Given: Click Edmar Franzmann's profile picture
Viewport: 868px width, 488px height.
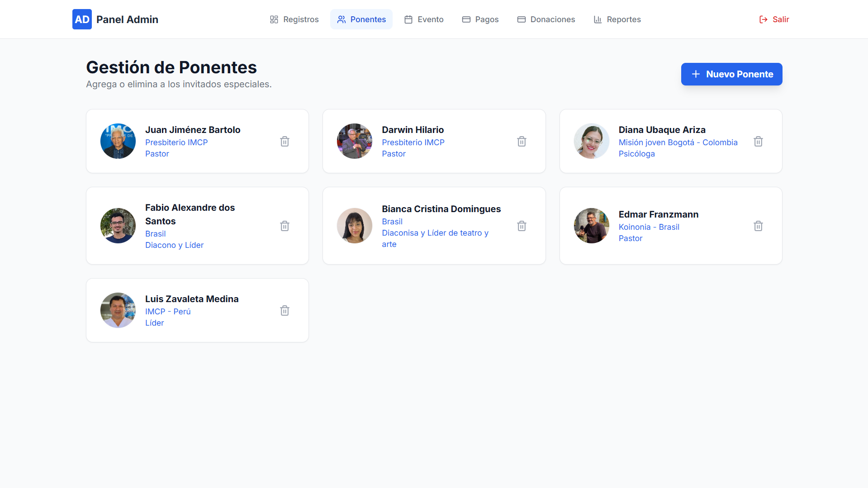Looking at the screenshot, I should (591, 226).
